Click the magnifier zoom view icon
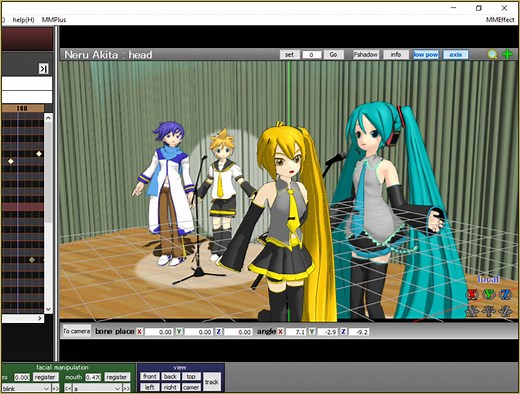This screenshot has width=520, height=394. (x=492, y=54)
